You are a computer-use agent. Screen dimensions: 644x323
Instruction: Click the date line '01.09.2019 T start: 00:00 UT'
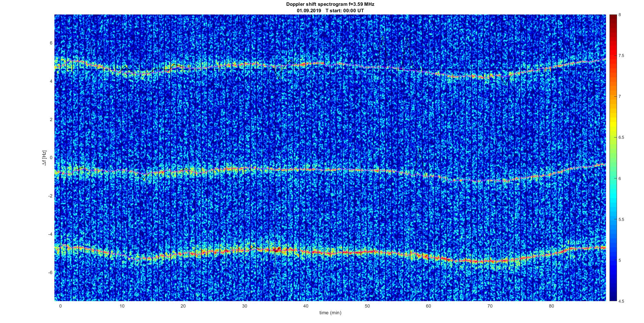pos(330,10)
